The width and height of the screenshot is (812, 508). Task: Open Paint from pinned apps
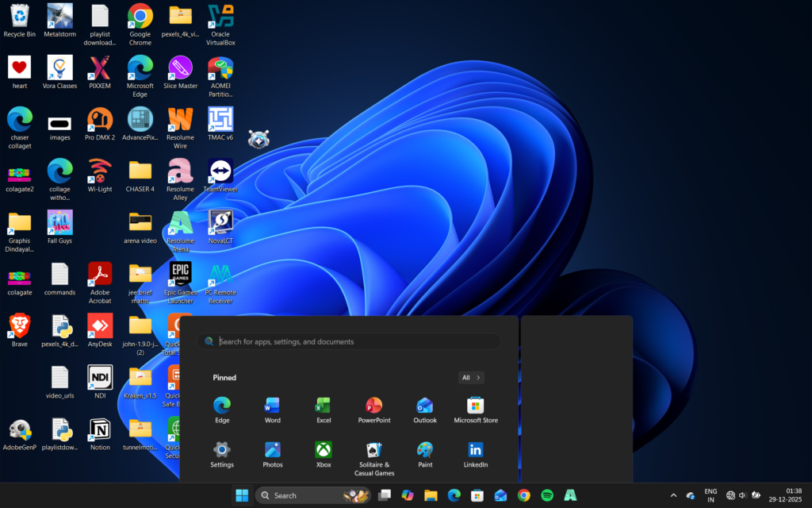425,455
